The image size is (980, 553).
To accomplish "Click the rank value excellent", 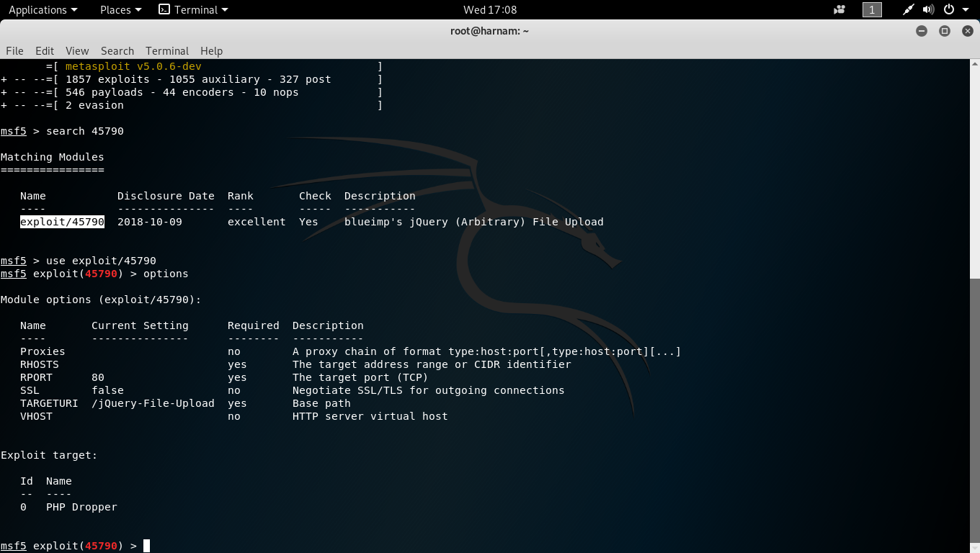I will tap(257, 222).
